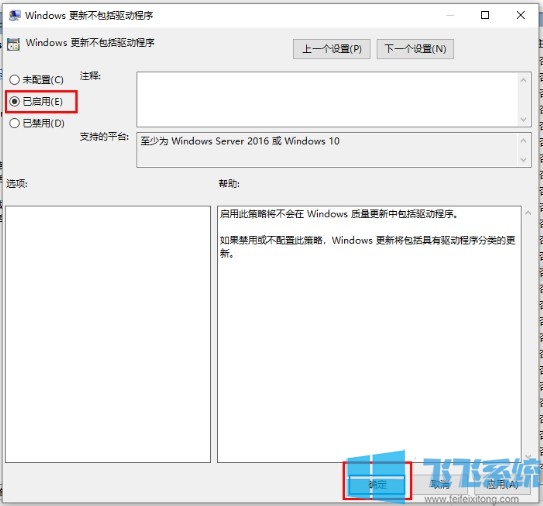Click up arrow of platform box scrollbar
This screenshot has width=543, height=506.
point(524,141)
